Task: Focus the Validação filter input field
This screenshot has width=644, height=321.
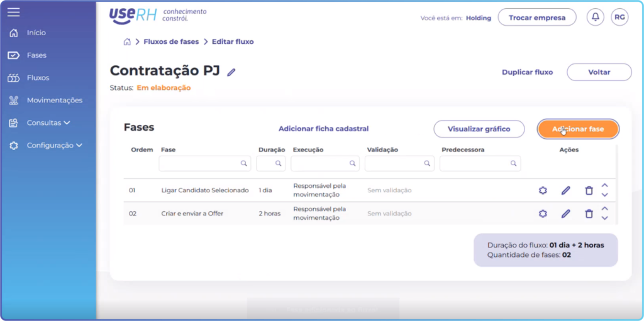Action: [x=399, y=163]
